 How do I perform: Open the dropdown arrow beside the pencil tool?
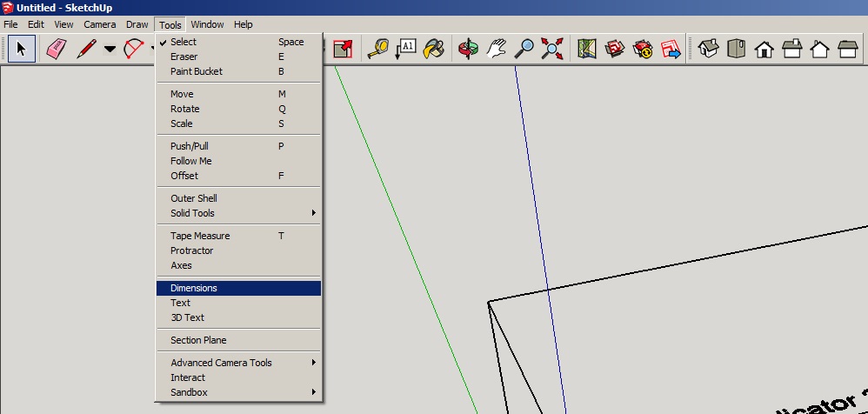(x=110, y=50)
